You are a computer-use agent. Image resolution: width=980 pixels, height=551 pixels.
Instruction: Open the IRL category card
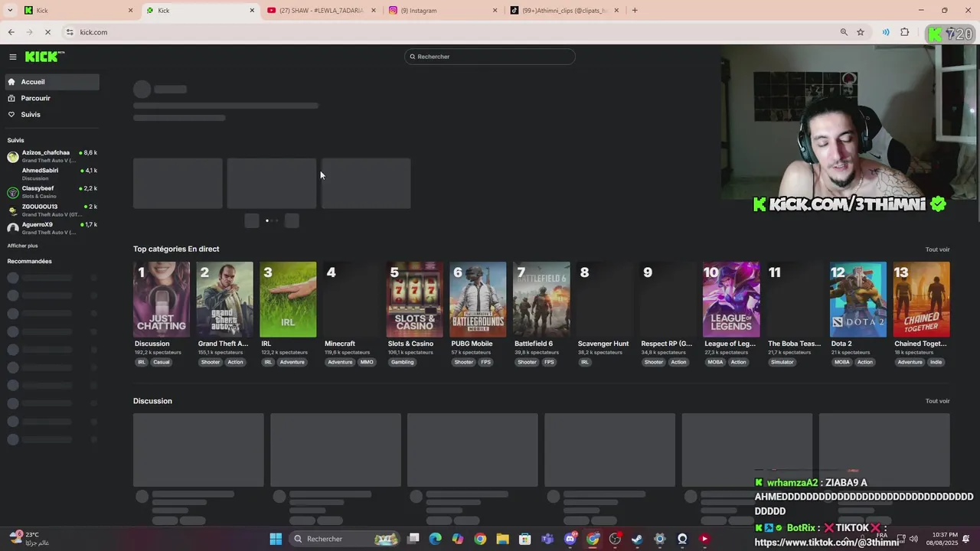click(x=288, y=299)
